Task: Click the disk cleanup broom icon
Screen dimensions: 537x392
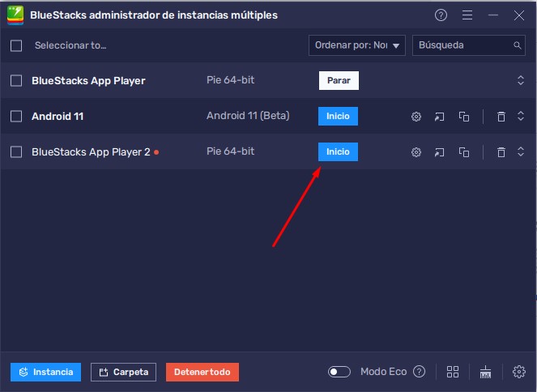Action: 486,372
